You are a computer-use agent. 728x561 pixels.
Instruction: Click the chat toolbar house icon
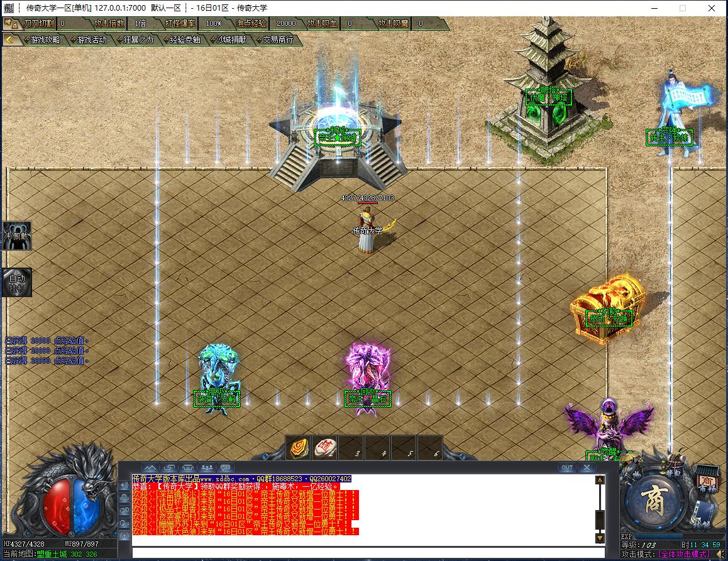[x=188, y=467]
